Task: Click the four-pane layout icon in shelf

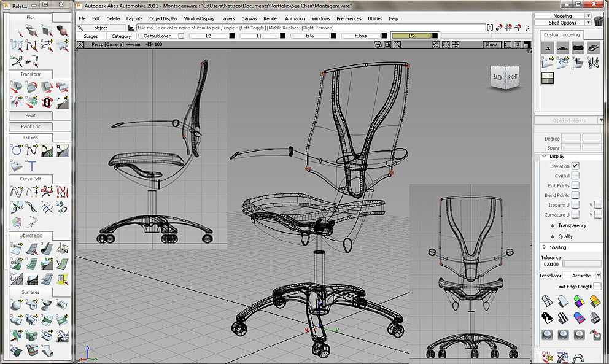Action: [547, 78]
